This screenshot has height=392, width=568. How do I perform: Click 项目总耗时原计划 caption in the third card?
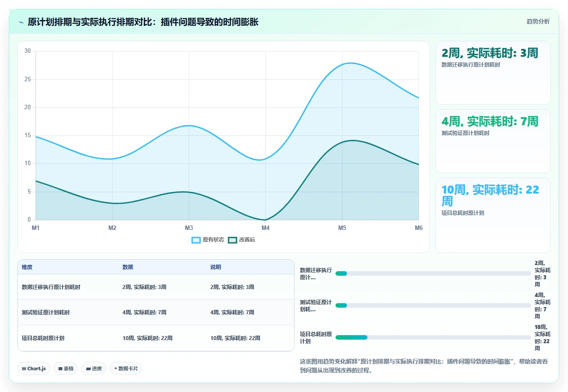point(463,213)
